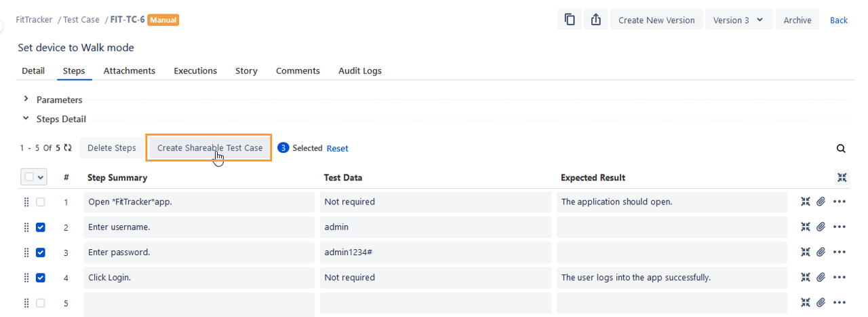This screenshot has height=317, width=868.
Task: More options for Click Login step
Action: [x=840, y=277]
